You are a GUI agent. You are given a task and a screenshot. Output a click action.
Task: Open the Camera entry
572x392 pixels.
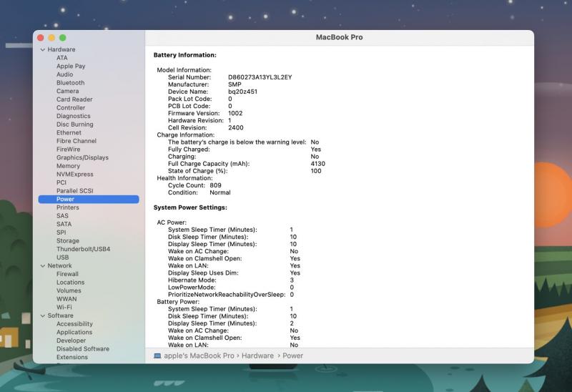click(x=67, y=92)
